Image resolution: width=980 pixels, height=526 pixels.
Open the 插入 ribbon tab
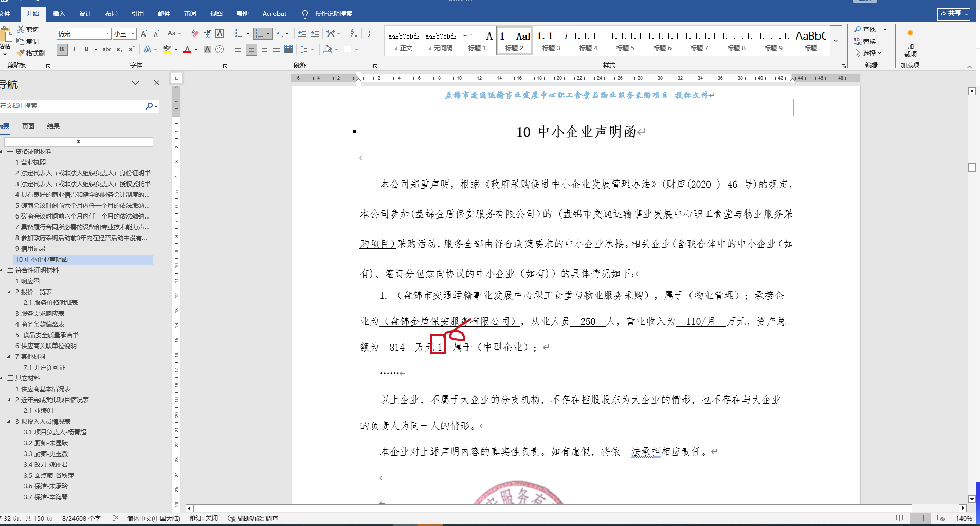click(x=59, y=14)
